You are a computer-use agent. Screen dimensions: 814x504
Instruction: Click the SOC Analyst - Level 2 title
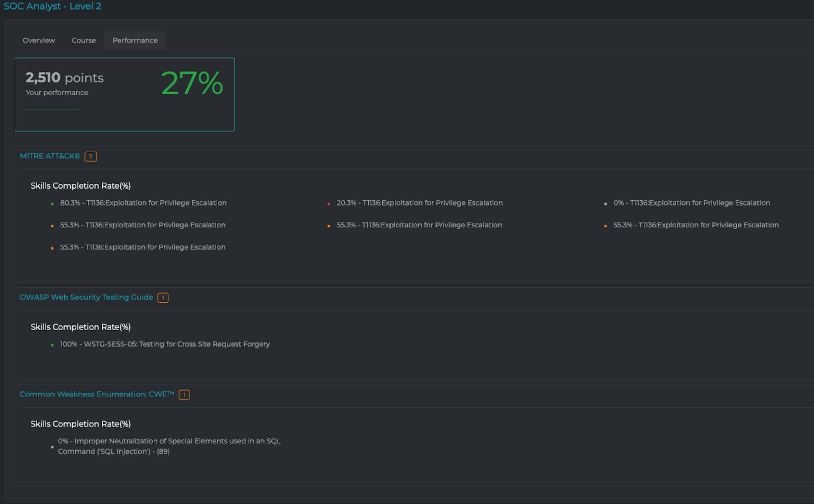click(x=52, y=6)
